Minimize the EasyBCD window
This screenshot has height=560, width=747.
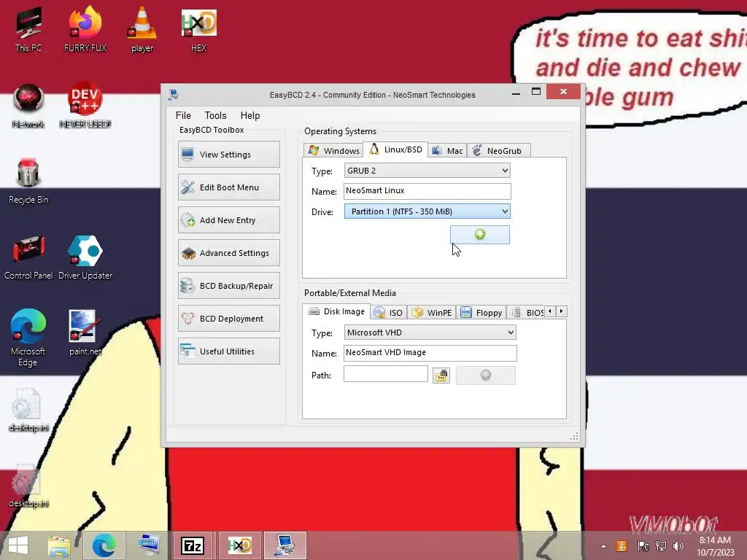point(516,93)
